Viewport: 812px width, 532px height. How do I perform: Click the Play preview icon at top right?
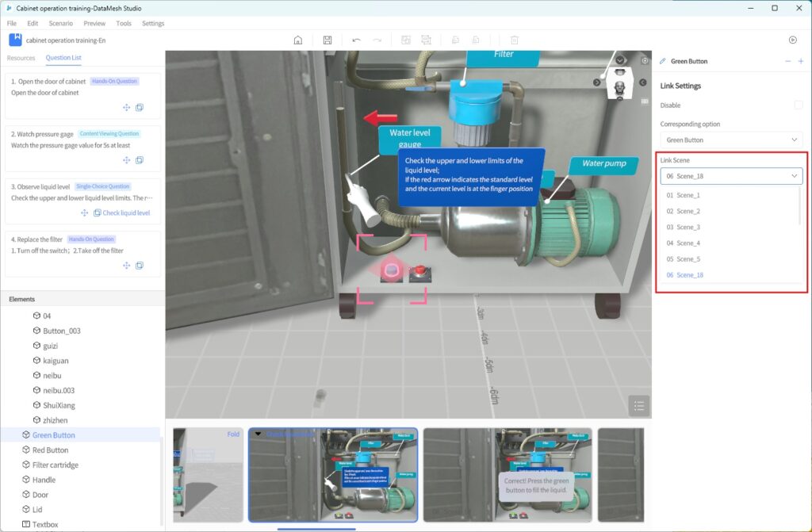tap(792, 40)
